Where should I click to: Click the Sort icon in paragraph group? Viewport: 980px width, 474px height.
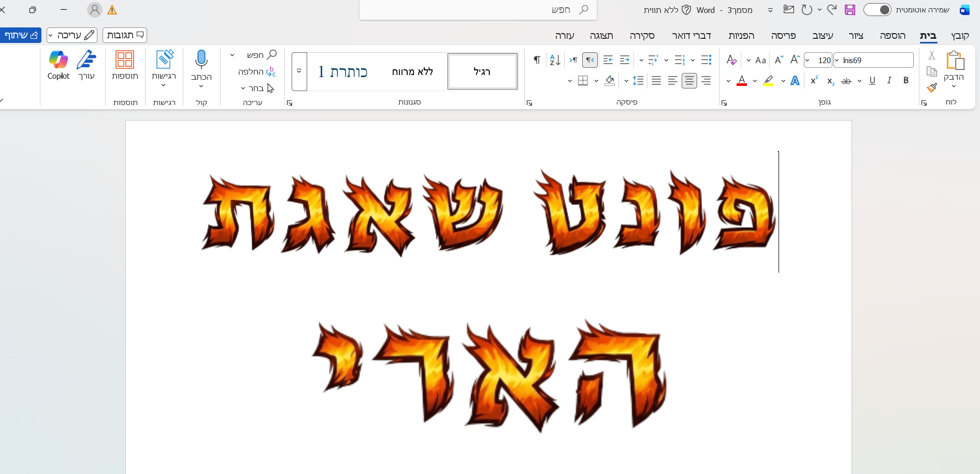tap(554, 60)
